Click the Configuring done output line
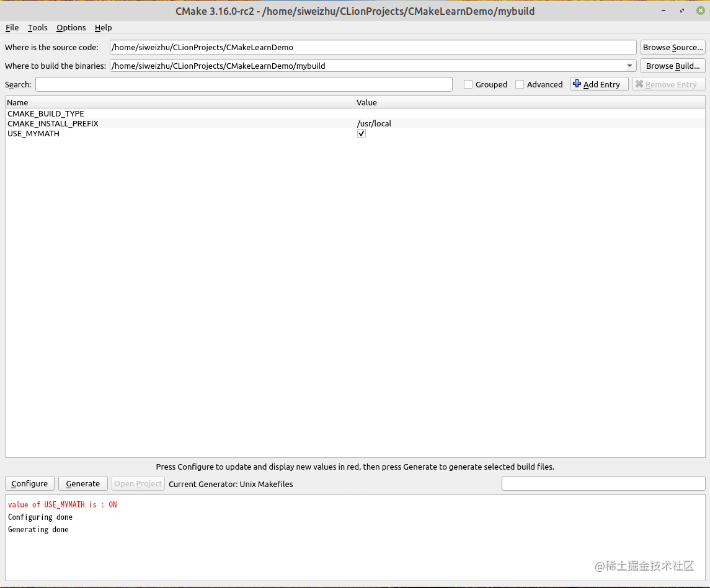The width and height of the screenshot is (710, 588). (x=40, y=517)
